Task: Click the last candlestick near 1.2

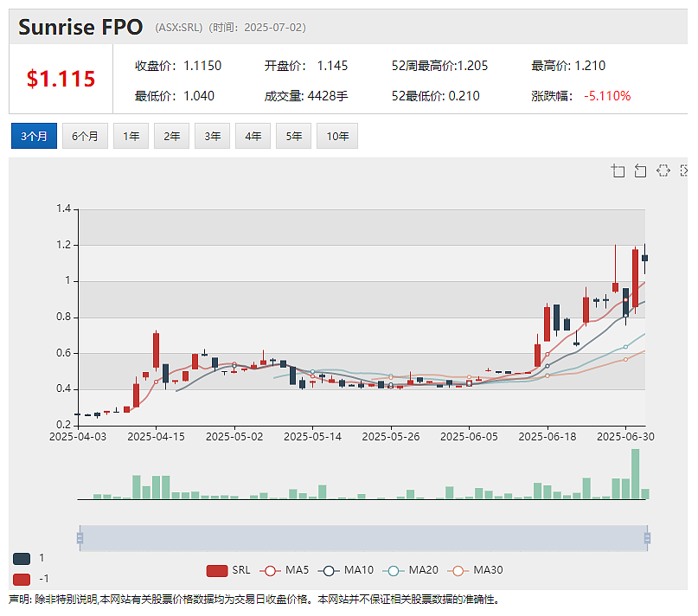Action: pyautogui.click(x=644, y=258)
